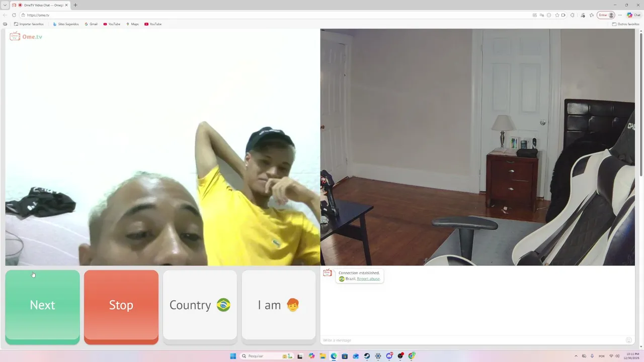This screenshot has height=362, width=644.
Task: Open the Gmail bookmark
Action: click(91, 24)
